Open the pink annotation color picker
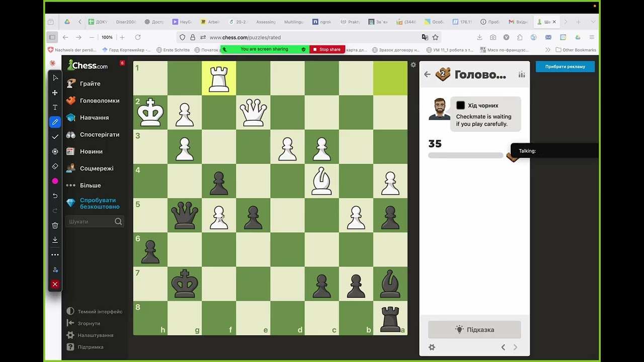644x362 pixels. (x=55, y=181)
